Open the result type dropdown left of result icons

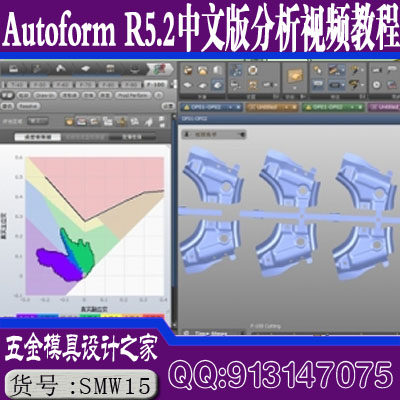pyautogui.click(x=37, y=121)
